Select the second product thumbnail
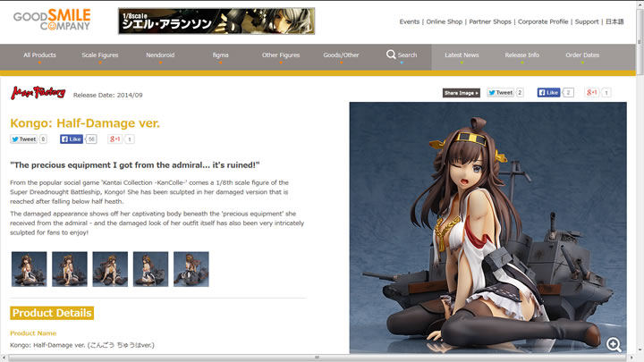The width and height of the screenshot is (644, 362). (x=70, y=269)
